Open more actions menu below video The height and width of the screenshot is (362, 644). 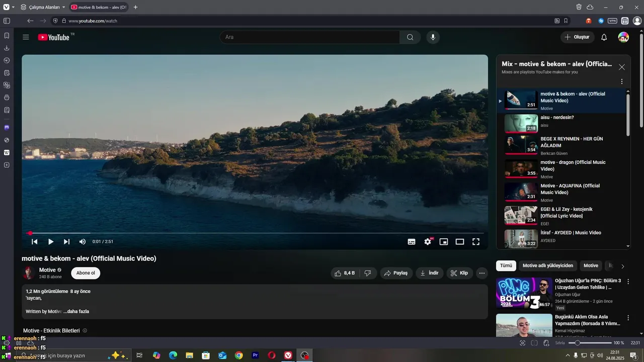[x=482, y=273]
